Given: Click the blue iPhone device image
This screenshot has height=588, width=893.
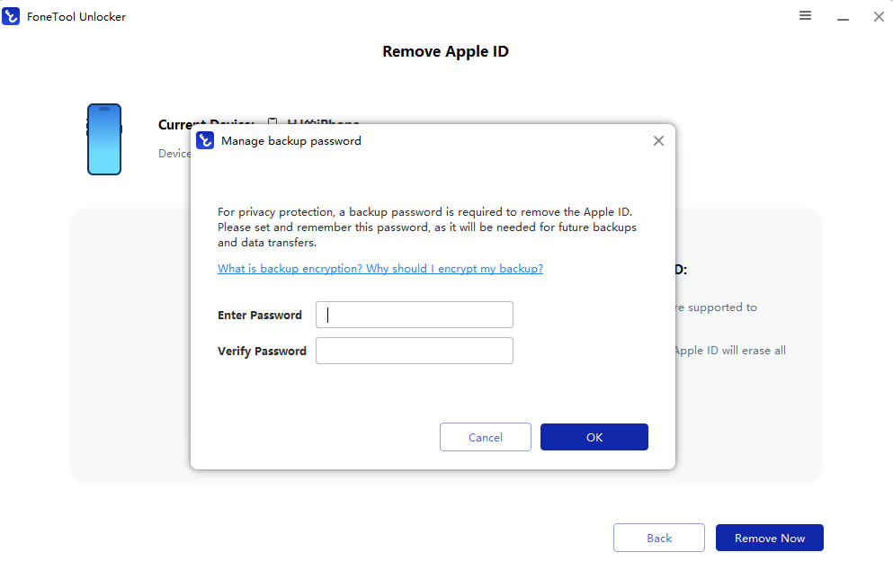Looking at the screenshot, I should tap(104, 139).
